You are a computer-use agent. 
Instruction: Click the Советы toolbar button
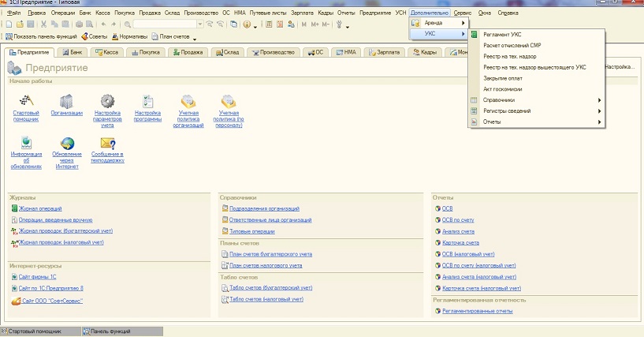[x=95, y=36]
